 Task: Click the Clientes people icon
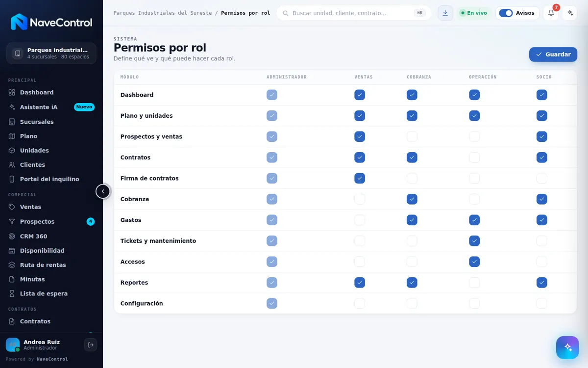pos(12,165)
